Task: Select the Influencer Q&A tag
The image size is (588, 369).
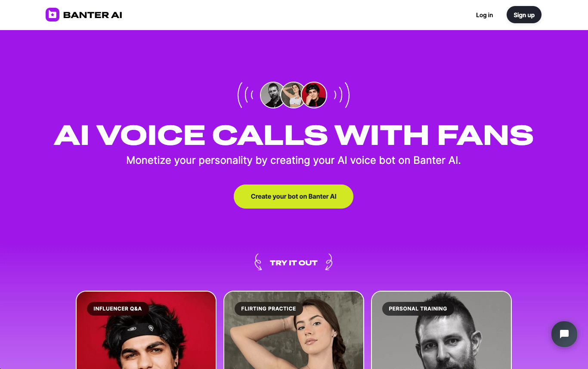Action: [x=118, y=309]
